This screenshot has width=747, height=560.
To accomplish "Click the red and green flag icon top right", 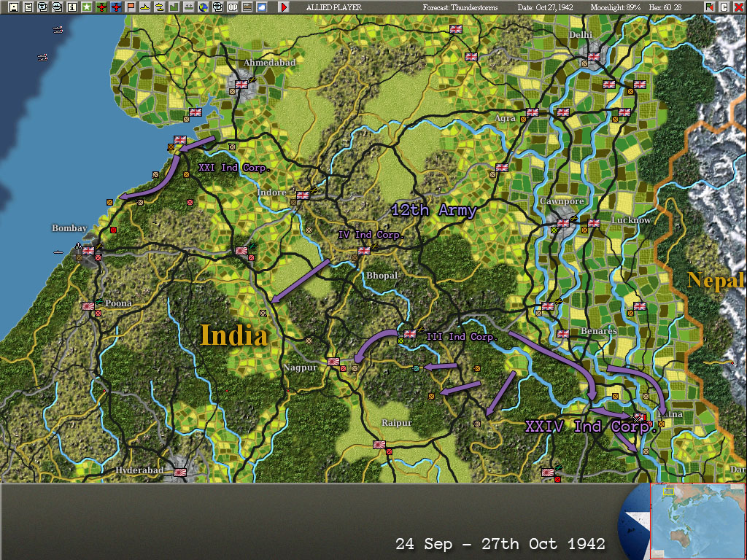I will 710,7.
